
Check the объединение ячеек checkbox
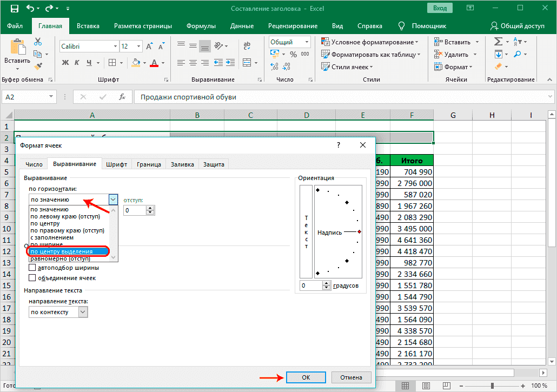point(32,278)
